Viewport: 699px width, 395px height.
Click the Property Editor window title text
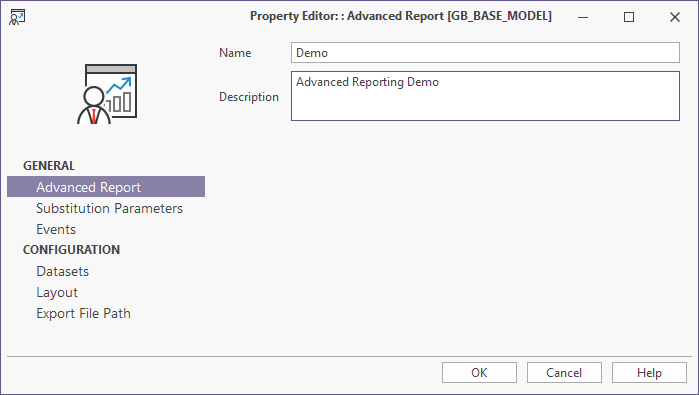[401, 16]
